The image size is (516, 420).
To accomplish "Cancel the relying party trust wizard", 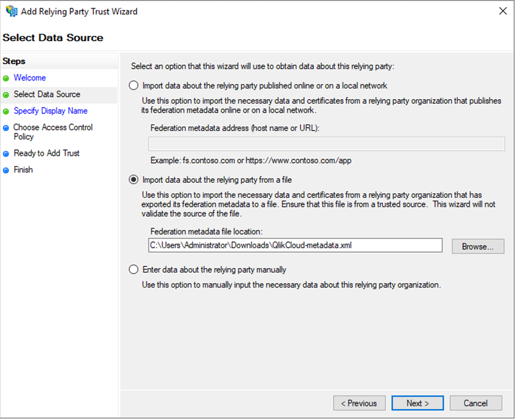I will click(x=475, y=403).
